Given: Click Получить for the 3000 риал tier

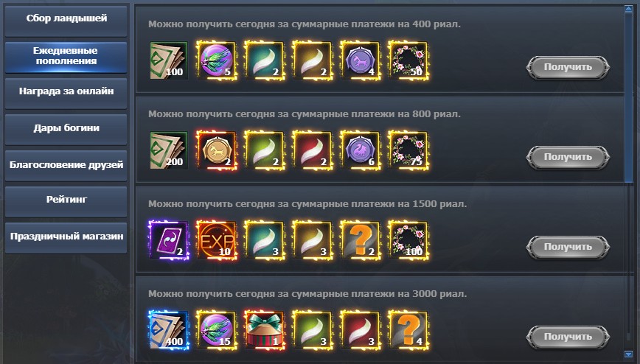Looking at the screenshot, I should [x=568, y=337].
